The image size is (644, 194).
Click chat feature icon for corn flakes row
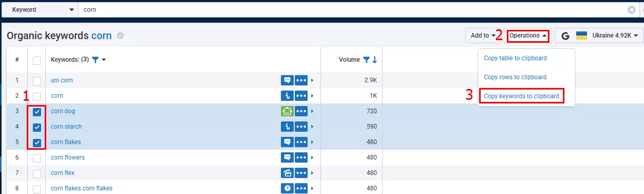[x=287, y=142]
